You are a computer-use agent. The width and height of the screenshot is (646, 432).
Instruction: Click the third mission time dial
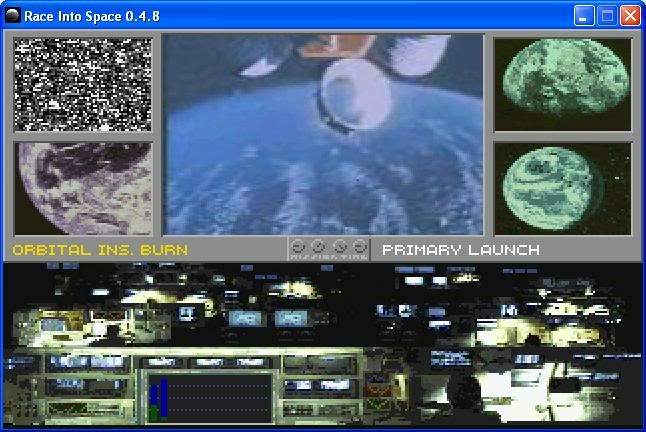click(x=339, y=246)
